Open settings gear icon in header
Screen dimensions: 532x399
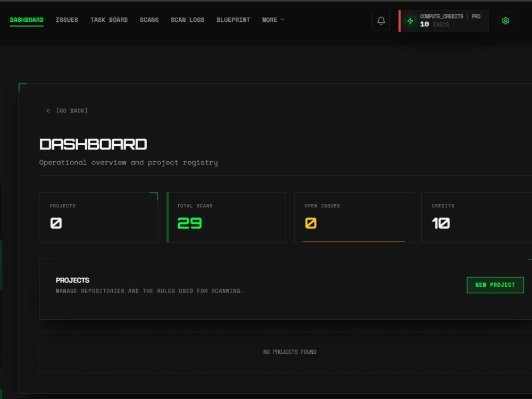505,21
